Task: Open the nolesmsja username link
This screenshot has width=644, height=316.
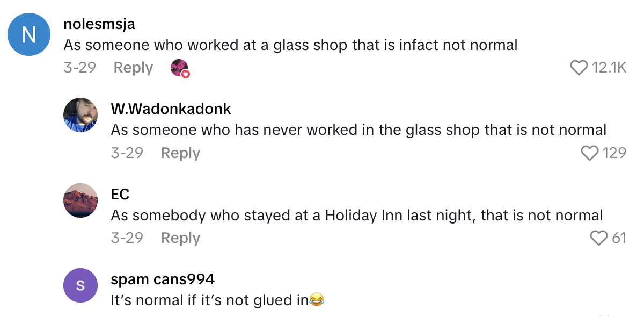Action: coord(99,24)
